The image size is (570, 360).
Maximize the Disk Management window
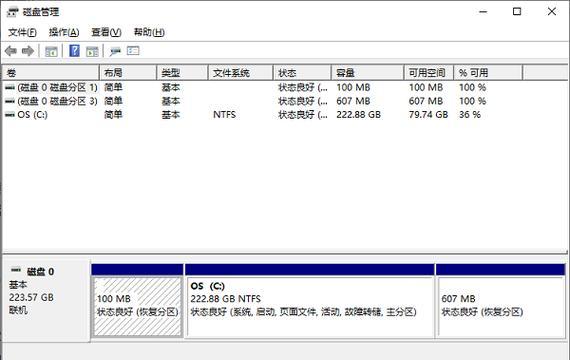(517, 12)
